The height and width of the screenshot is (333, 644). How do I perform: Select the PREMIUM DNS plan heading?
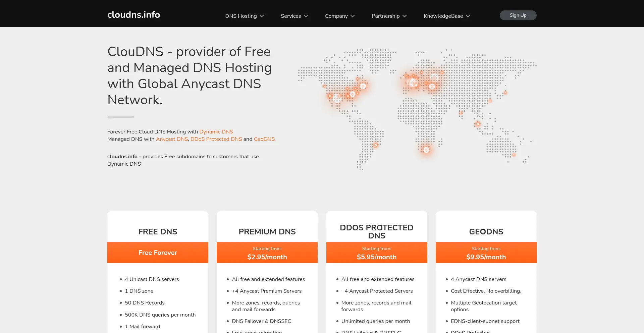coord(267,231)
